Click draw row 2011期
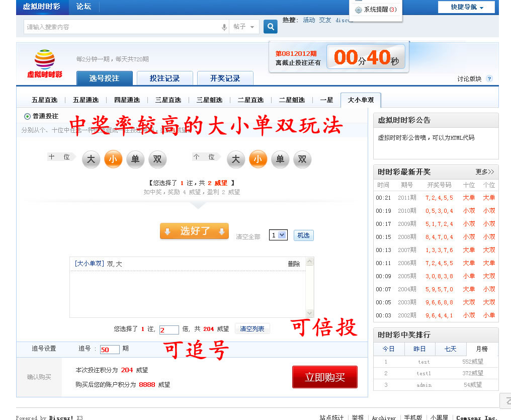The image size is (511, 420). 436,198
